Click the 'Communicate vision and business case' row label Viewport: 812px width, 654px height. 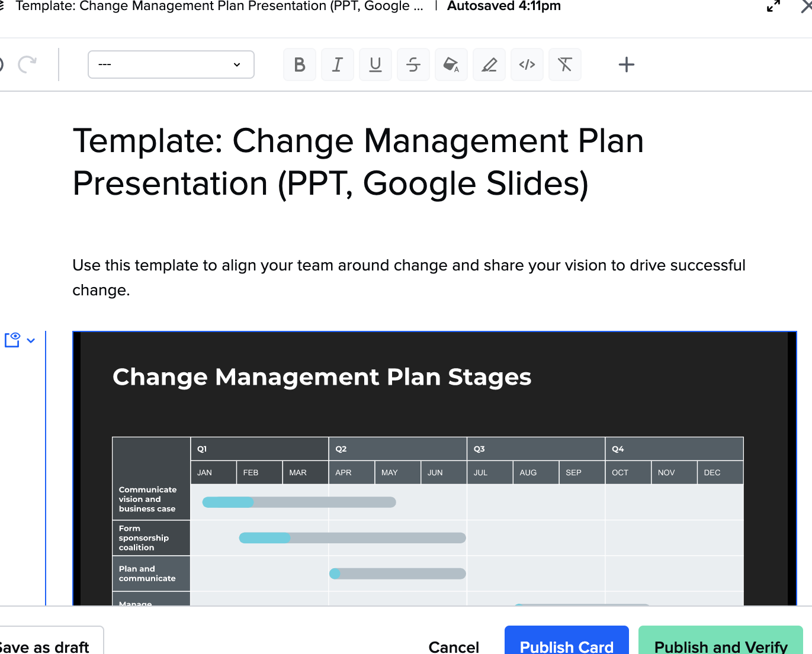click(x=151, y=500)
